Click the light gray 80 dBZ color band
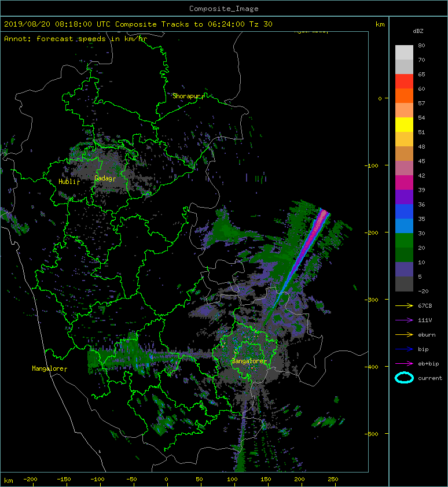This screenshot has height=487, width=448. (x=404, y=52)
